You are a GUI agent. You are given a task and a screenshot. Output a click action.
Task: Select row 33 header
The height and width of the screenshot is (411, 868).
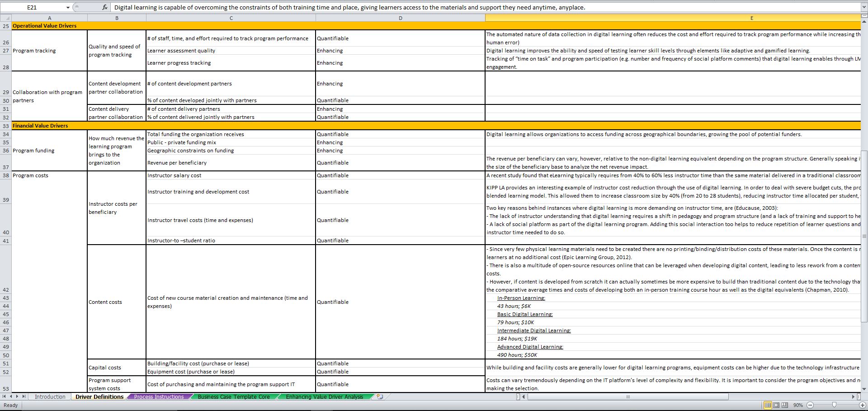5,126
